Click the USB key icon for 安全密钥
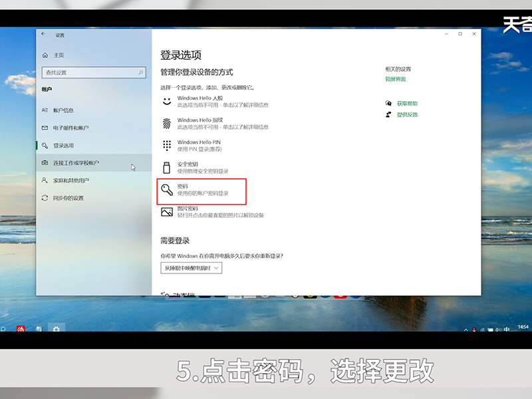This screenshot has width=532, height=399. tap(167, 168)
